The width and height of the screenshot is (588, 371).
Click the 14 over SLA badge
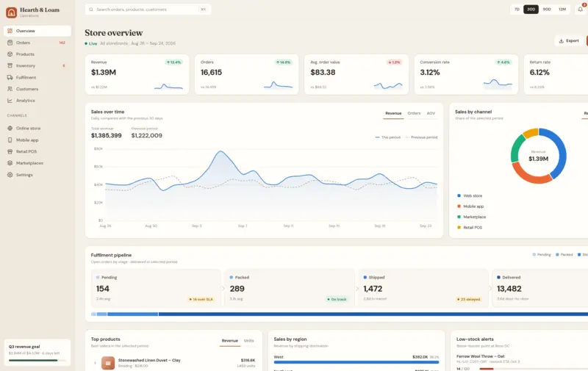[201, 300]
